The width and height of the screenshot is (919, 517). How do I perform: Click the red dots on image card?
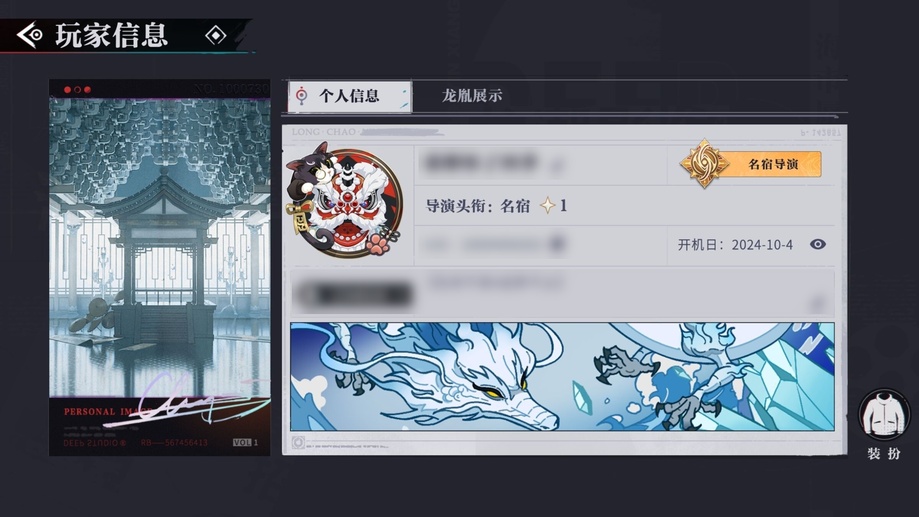(77, 90)
